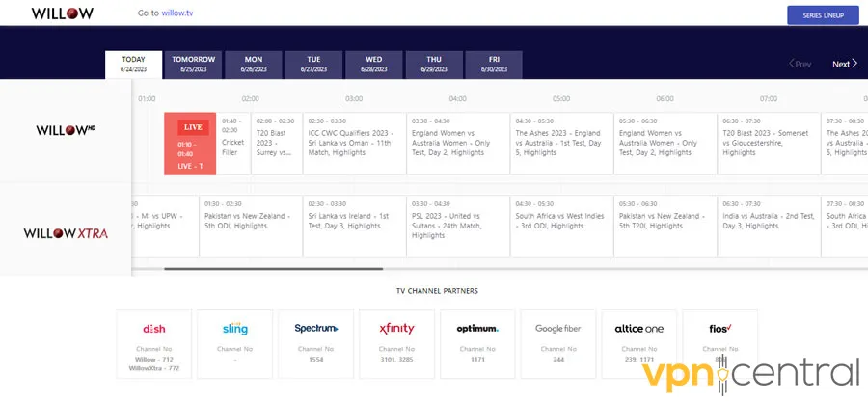The image size is (868, 402).
Task: Click the horizontal schedule scrollbar
Action: (x=274, y=269)
